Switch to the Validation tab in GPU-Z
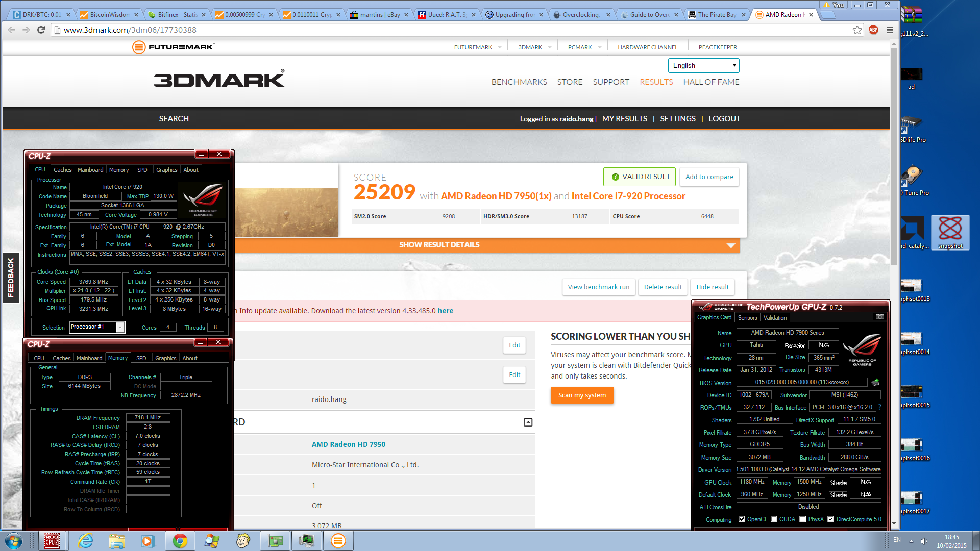 [x=775, y=317]
